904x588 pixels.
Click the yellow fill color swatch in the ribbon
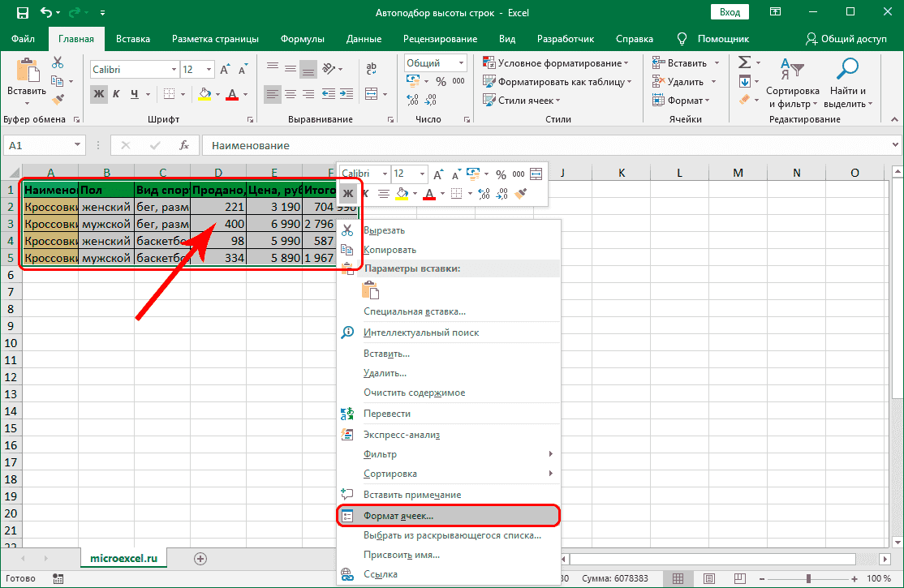tap(204, 94)
